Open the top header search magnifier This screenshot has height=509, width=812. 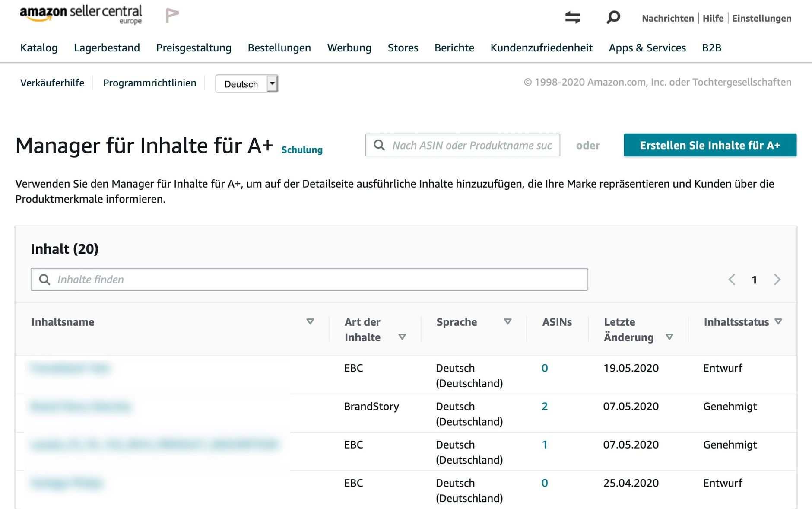click(x=613, y=17)
